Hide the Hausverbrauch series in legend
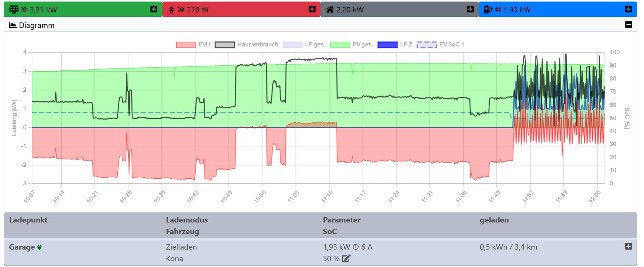The height and width of the screenshot is (267, 644). tap(246, 44)
